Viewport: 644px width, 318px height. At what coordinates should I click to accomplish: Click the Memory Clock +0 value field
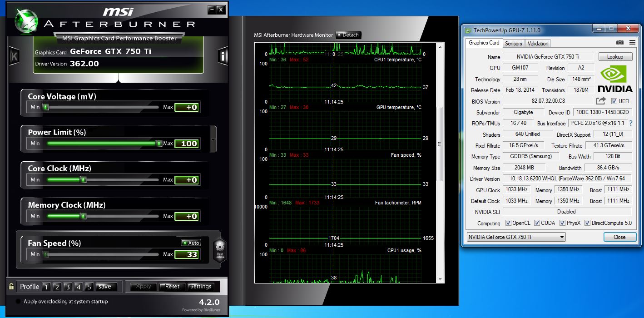pos(187,217)
